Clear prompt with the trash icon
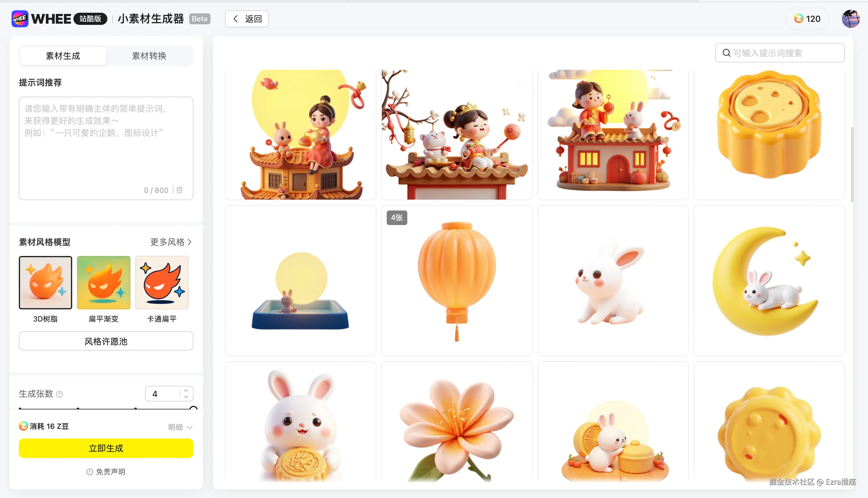Image resolution: width=868 pixels, height=498 pixels. 180,190
